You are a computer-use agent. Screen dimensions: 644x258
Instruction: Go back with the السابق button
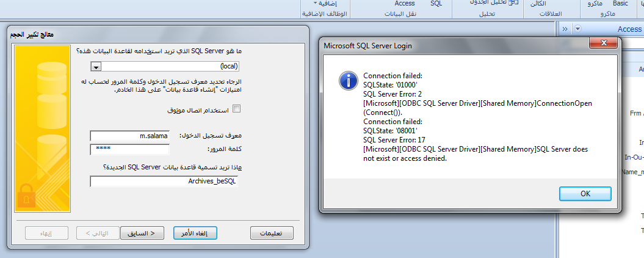142,233
